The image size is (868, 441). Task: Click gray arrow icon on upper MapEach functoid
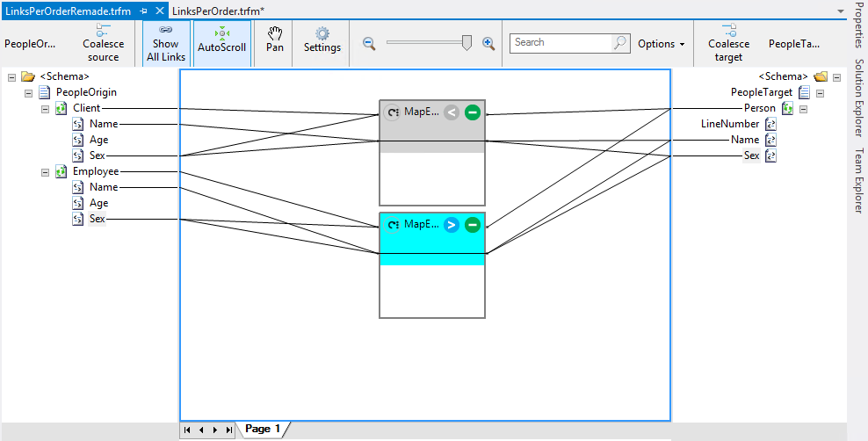(x=452, y=112)
